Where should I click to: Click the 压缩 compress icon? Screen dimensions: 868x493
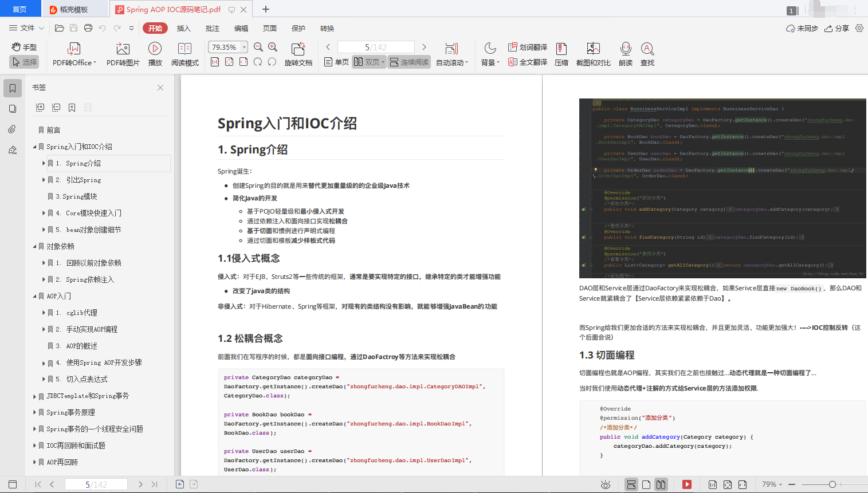[x=561, y=49]
